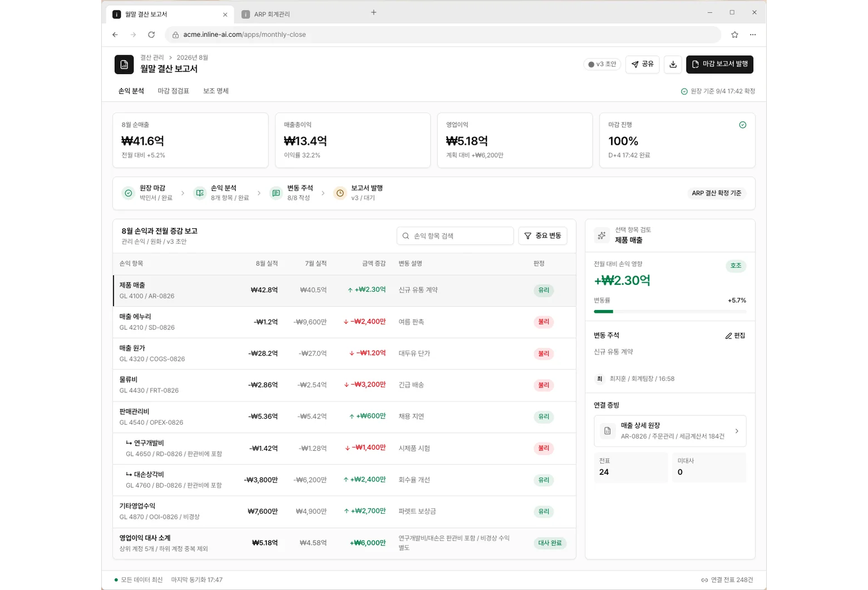Select the 제품 매출 row
Image resolution: width=868 pixels, height=590 pixels.
(x=344, y=291)
